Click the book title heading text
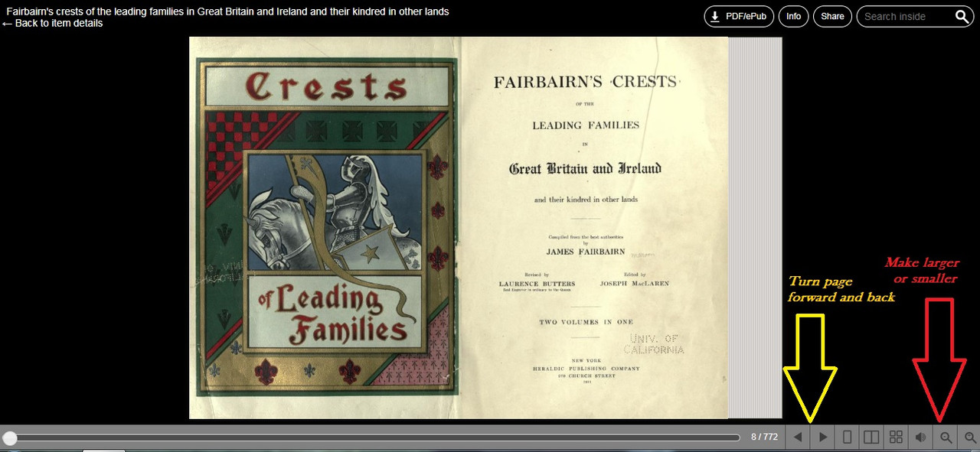This screenshot has width=980, height=452. [x=227, y=11]
